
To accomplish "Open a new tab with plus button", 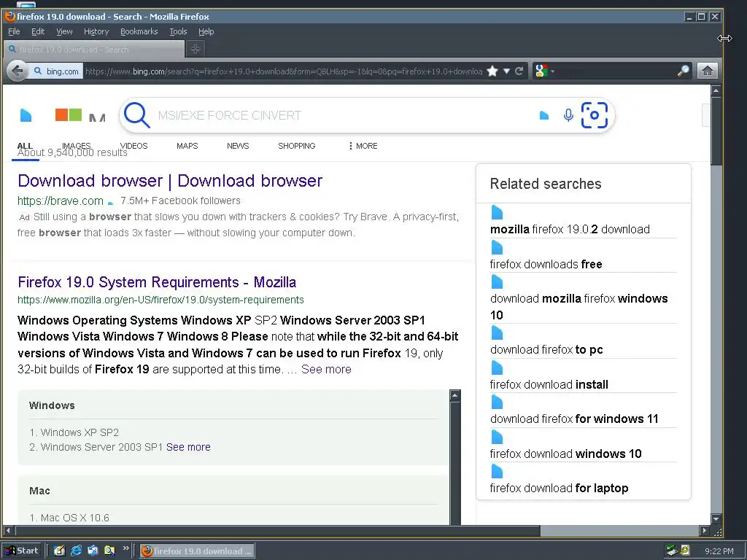I will [x=196, y=49].
